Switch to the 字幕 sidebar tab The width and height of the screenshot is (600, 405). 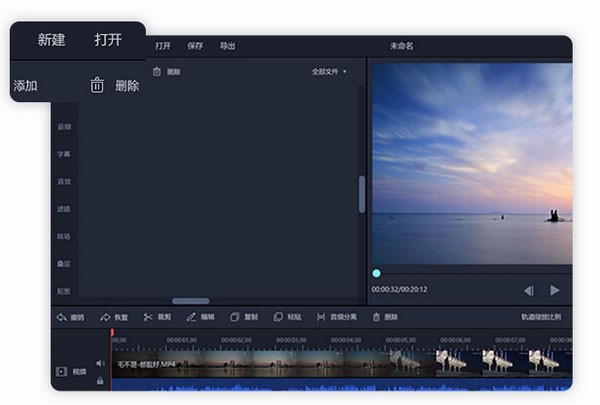[64, 154]
